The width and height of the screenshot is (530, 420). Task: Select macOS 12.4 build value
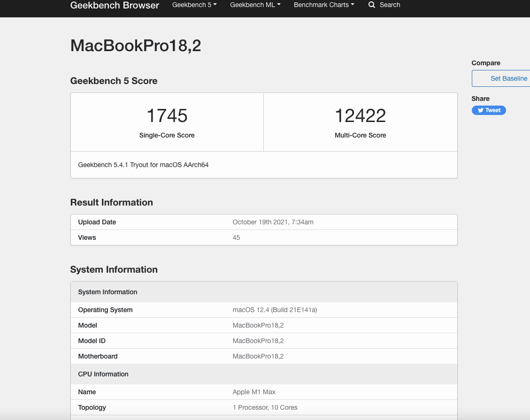click(275, 310)
